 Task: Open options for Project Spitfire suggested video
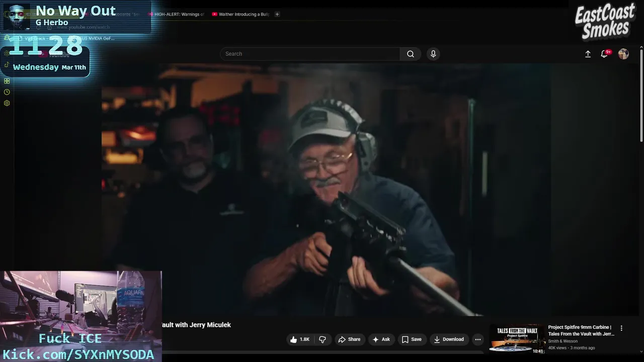tap(621, 328)
